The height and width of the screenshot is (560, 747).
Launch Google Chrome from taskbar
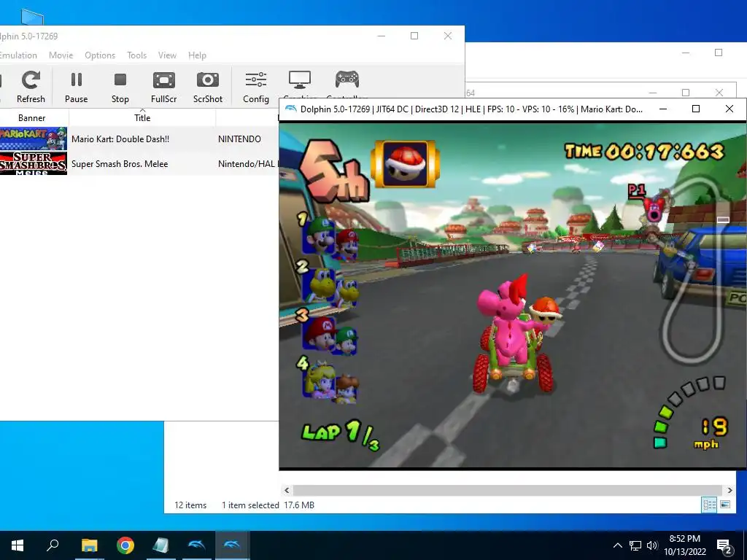pyautogui.click(x=125, y=545)
